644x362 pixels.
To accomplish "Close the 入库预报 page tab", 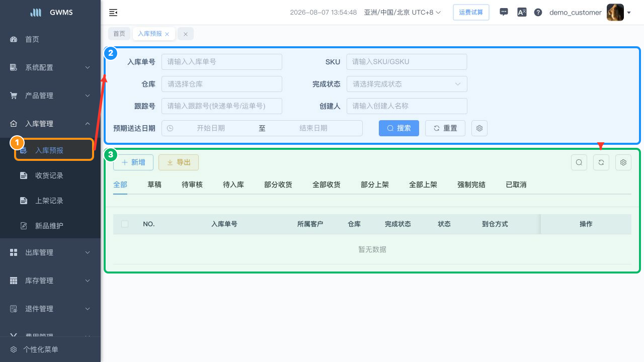I will (x=167, y=34).
